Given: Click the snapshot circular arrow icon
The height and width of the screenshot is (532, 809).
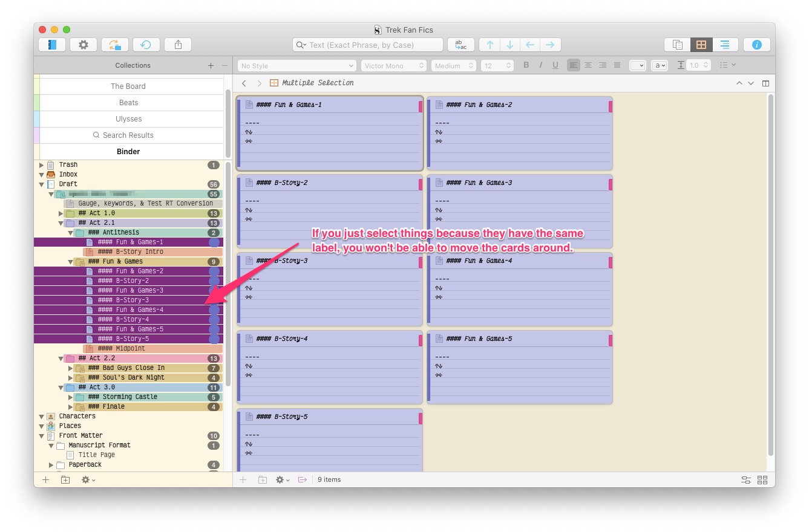Looking at the screenshot, I should pyautogui.click(x=146, y=45).
